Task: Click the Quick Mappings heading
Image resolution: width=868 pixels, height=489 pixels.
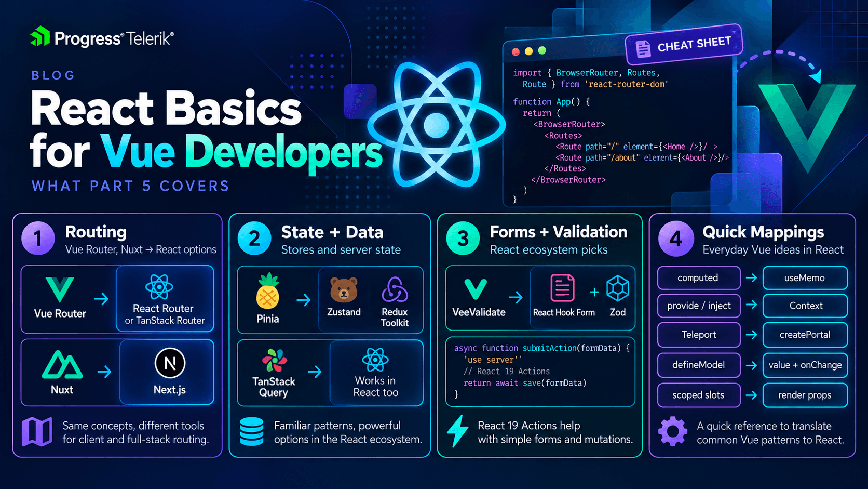Action: click(x=763, y=232)
